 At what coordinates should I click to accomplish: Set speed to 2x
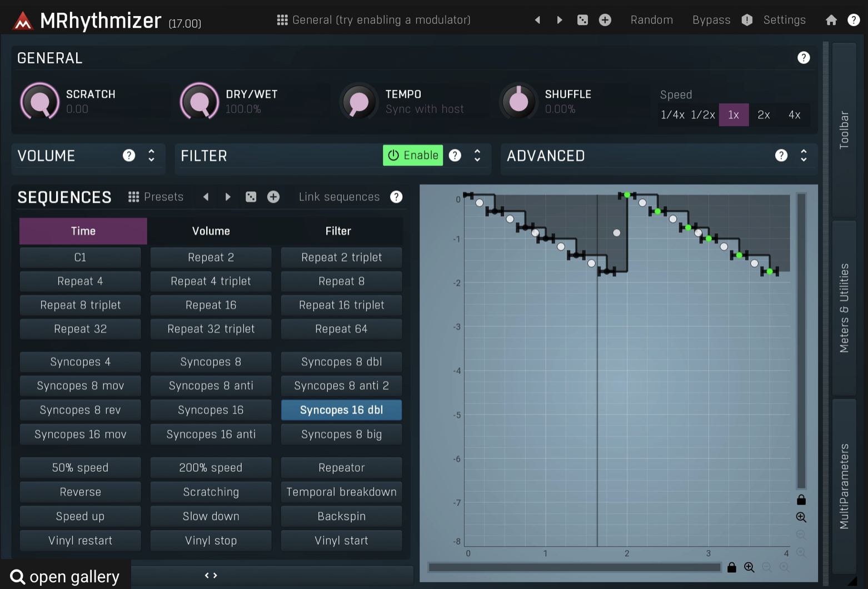coord(764,115)
